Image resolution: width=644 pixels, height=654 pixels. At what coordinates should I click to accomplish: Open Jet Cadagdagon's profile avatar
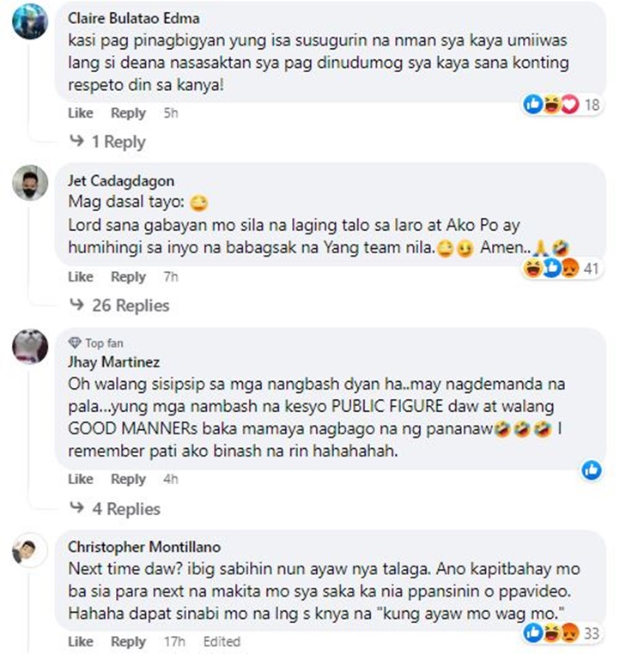30,183
